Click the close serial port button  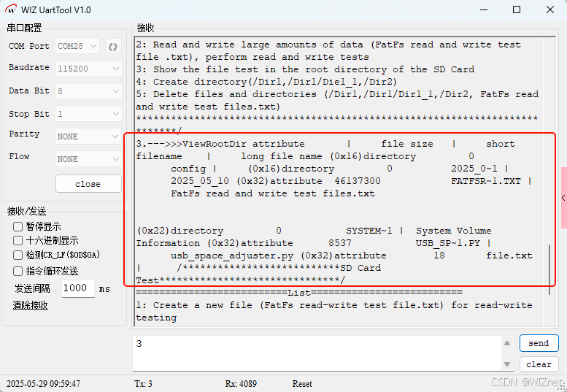tap(88, 184)
